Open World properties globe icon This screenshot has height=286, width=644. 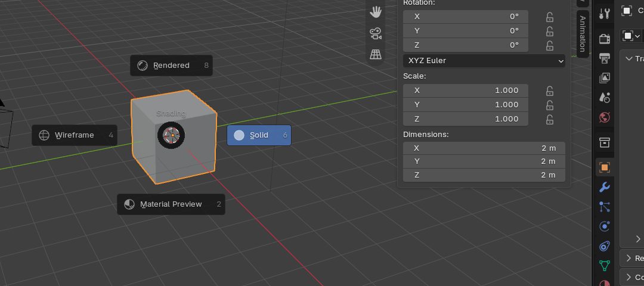point(604,117)
